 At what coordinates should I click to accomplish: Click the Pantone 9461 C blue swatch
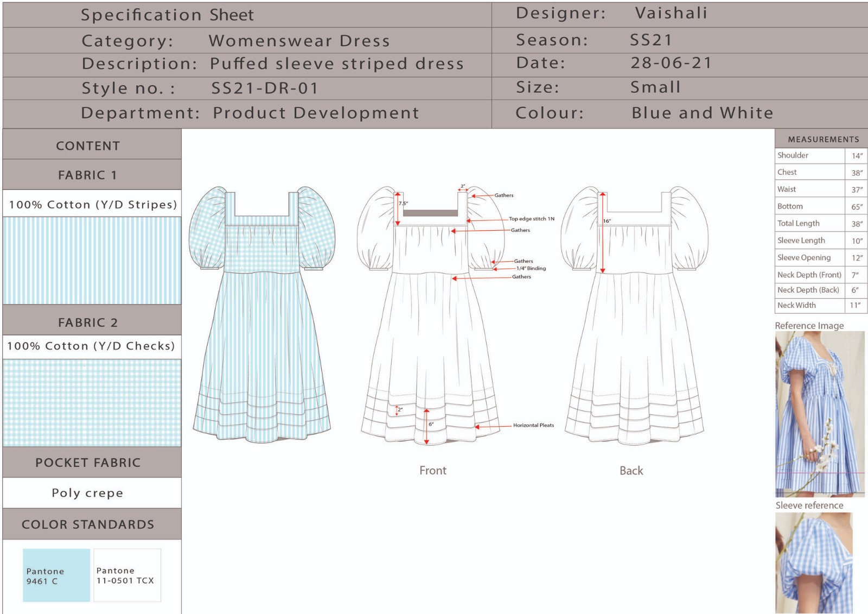click(x=56, y=575)
